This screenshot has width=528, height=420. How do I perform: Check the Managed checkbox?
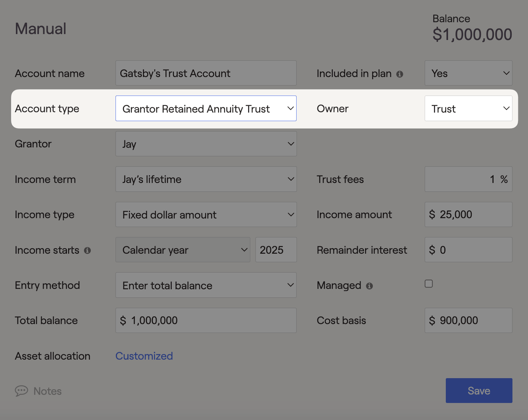(429, 284)
